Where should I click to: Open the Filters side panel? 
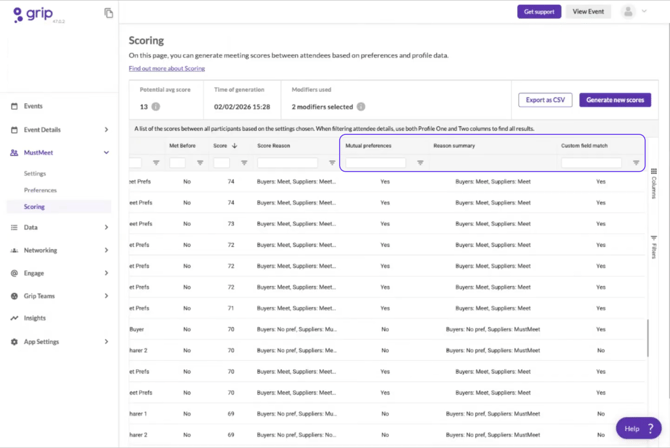pos(654,247)
